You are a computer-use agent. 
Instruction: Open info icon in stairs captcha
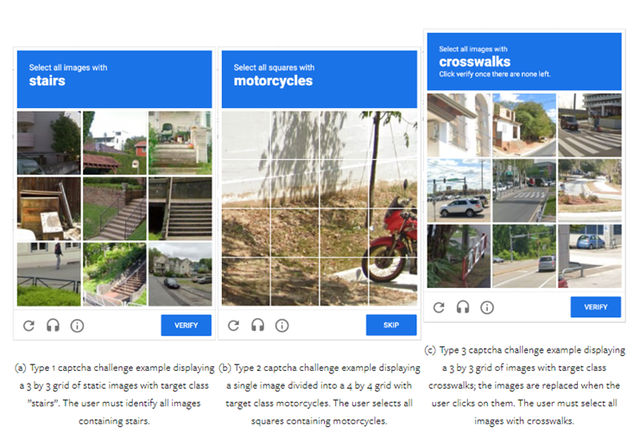pos(77,325)
